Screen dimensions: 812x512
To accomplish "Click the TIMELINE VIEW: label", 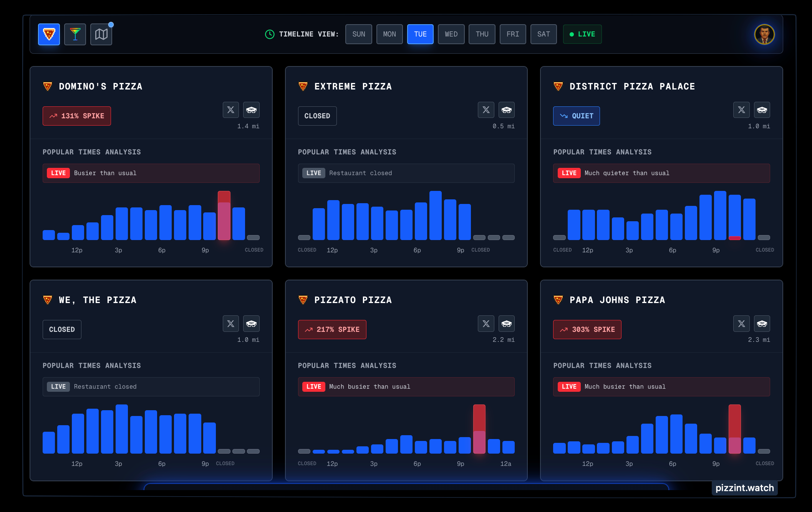I will [309, 34].
